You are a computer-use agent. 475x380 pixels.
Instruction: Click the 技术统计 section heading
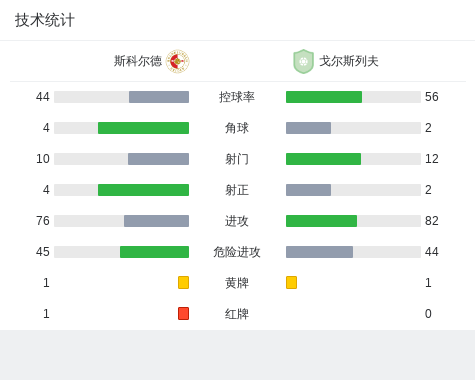(45, 20)
